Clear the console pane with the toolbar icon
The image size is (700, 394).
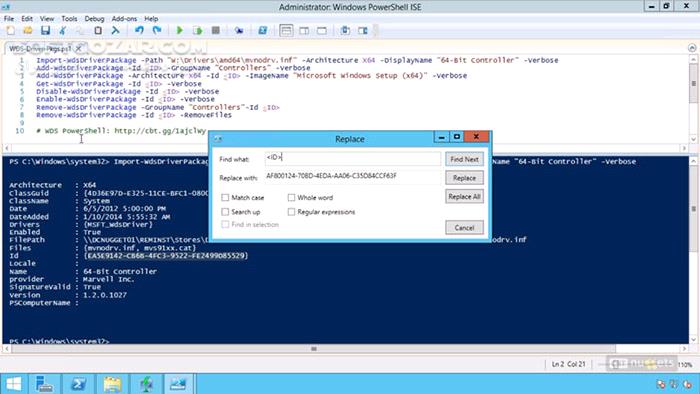(x=115, y=30)
